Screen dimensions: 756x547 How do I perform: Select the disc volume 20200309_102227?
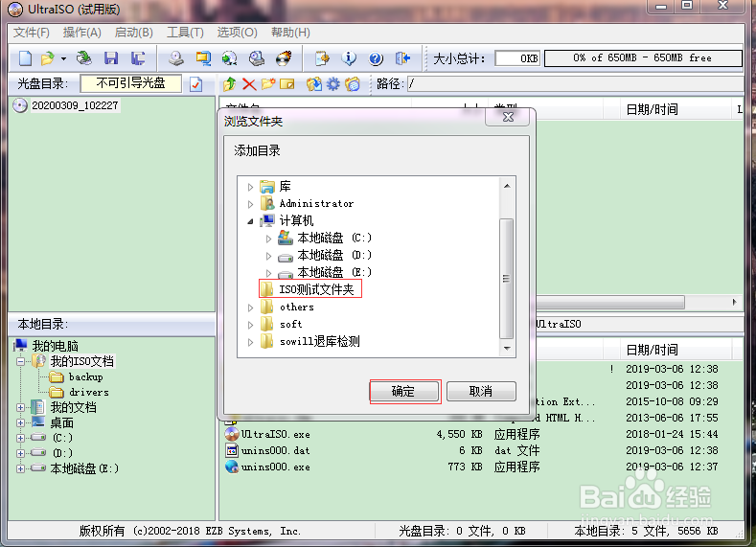click(75, 105)
